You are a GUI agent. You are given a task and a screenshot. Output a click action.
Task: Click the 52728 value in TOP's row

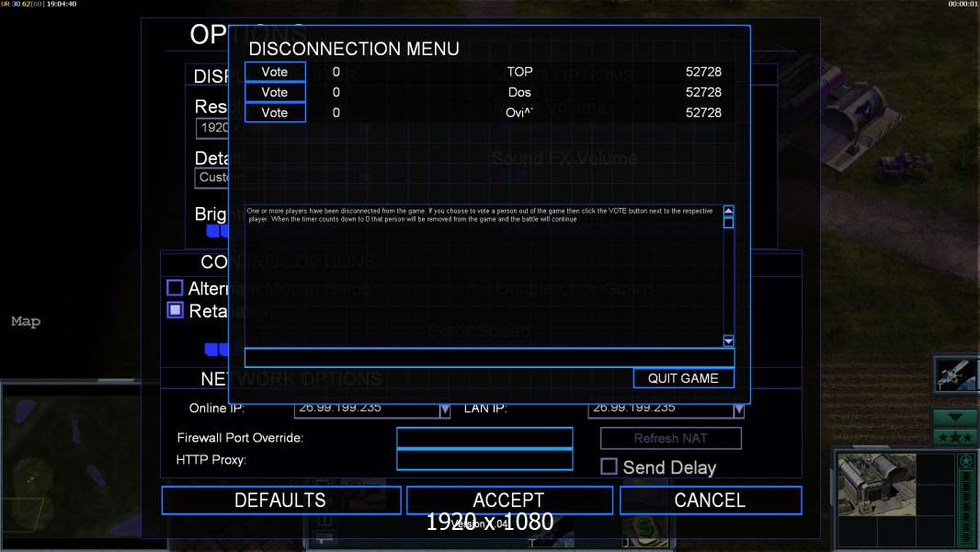tap(703, 72)
